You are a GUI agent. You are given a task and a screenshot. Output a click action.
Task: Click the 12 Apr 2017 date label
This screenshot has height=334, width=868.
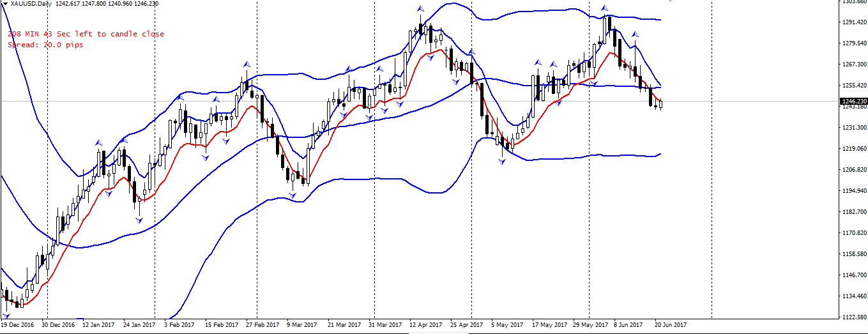pyautogui.click(x=425, y=324)
